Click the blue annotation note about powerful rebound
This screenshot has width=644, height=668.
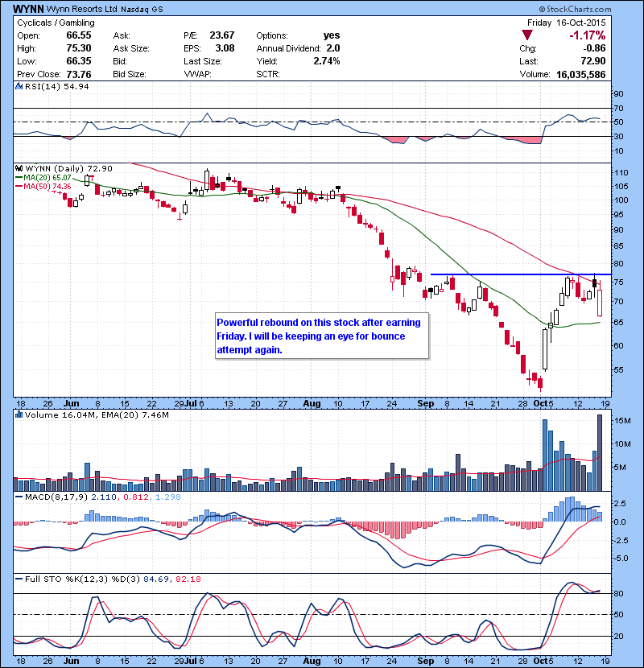pyautogui.click(x=322, y=336)
